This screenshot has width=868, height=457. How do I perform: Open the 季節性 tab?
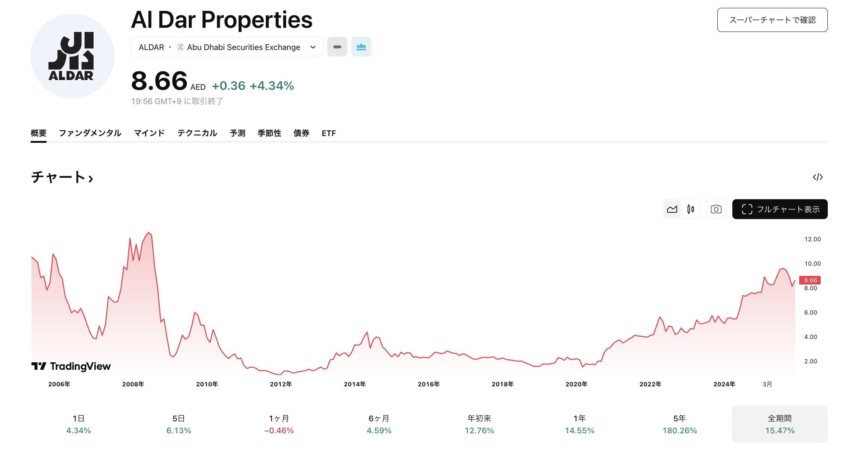click(x=269, y=133)
